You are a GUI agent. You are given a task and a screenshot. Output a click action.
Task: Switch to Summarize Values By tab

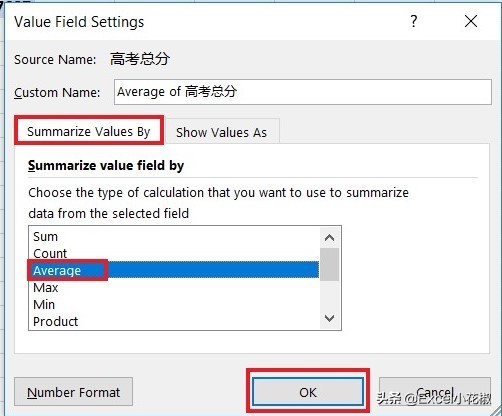(89, 131)
